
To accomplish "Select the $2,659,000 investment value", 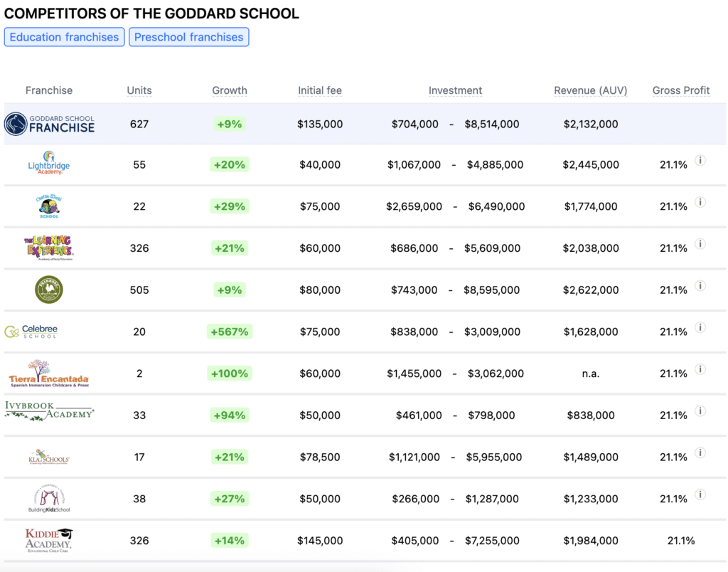I will pos(414,206).
